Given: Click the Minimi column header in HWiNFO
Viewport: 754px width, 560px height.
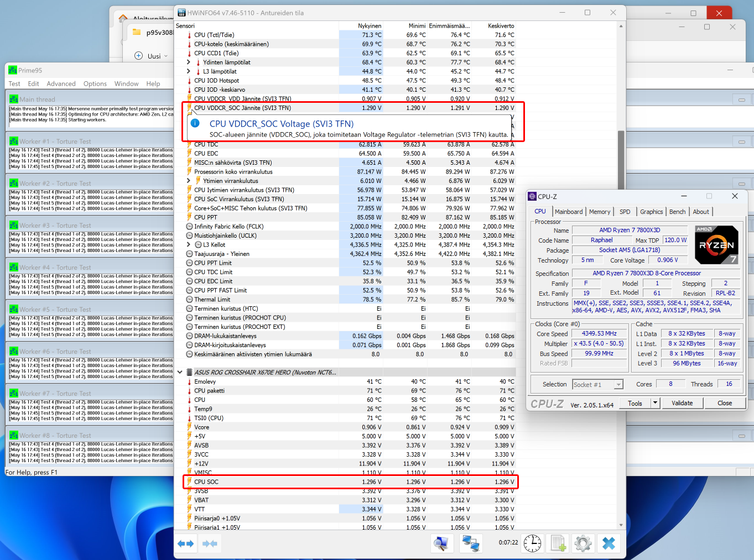Looking at the screenshot, I should (x=405, y=26).
